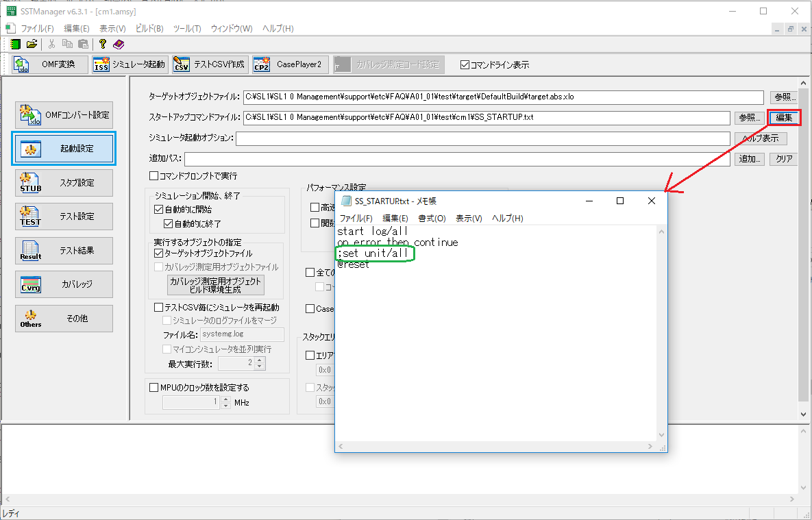Open カバレッジ panel in sidebar

click(x=64, y=284)
